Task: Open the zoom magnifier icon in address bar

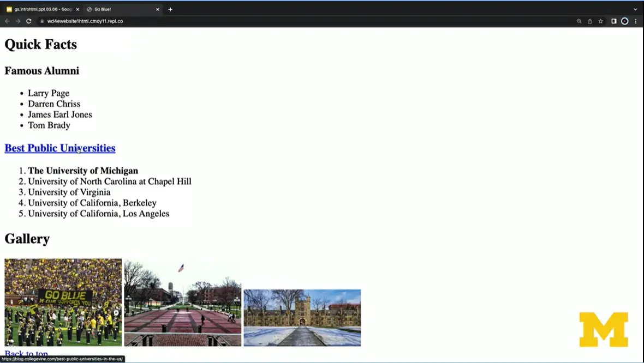Action: click(x=579, y=21)
